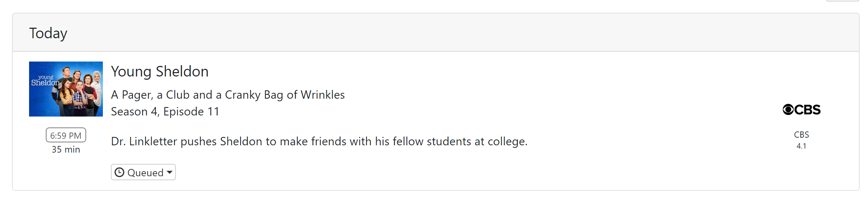Click the CBS eye symbol in the logo
This screenshot has width=868, height=197.
click(788, 110)
